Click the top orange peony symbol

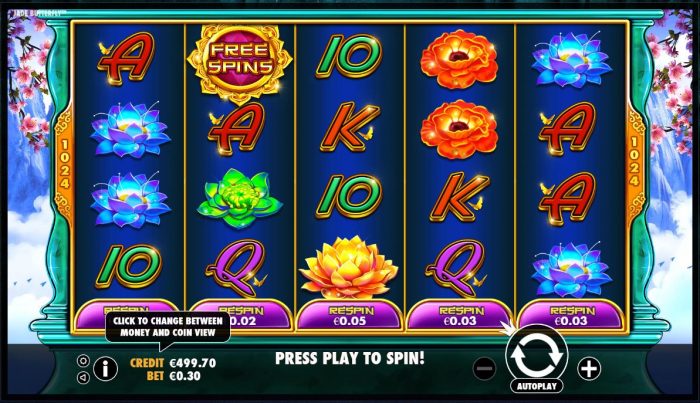pos(459,58)
